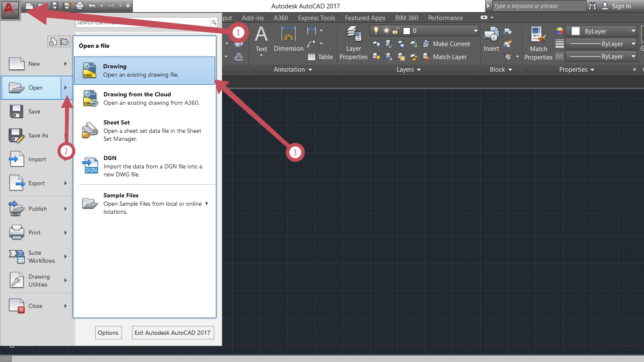Click the Save As icon in Quick Access toolbar
644x362 pixels.
[x=67, y=5]
